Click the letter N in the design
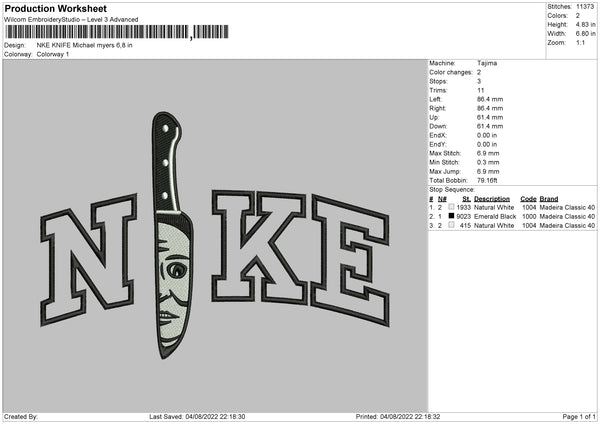 click(x=88, y=260)
